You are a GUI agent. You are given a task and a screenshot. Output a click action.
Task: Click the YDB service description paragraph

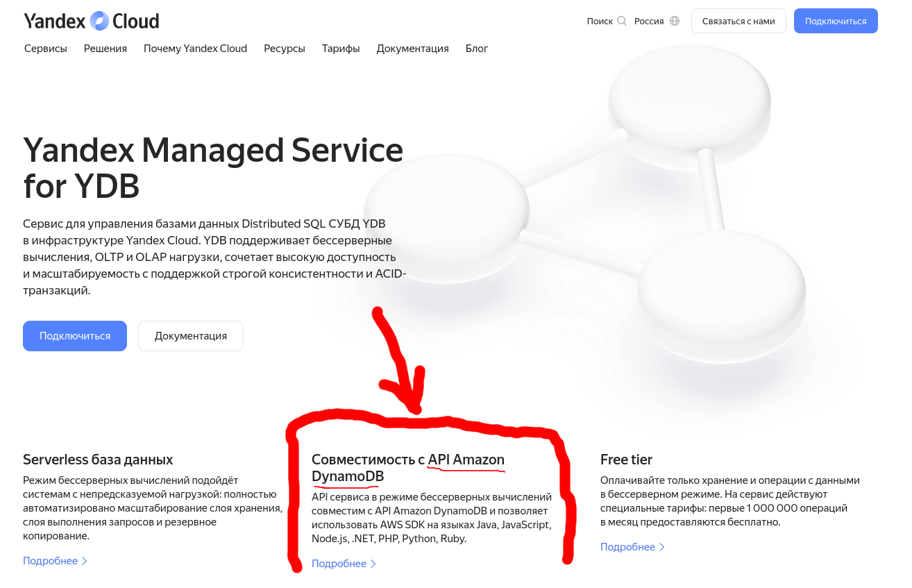point(214,257)
